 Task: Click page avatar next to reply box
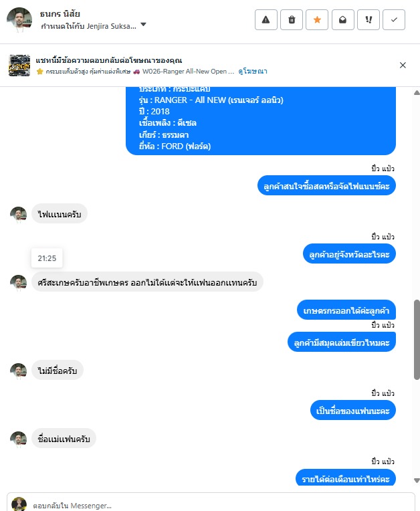click(19, 504)
